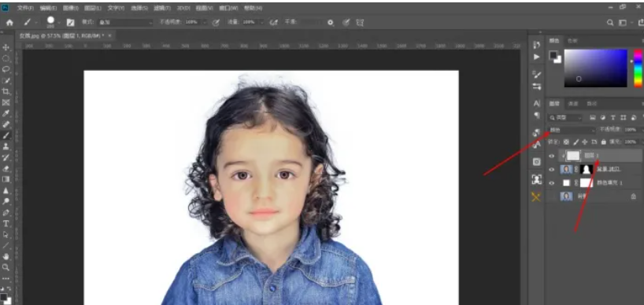Open brush mode dropdown in options bar
The width and height of the screenshot is (644, 305).
(125, 23)
